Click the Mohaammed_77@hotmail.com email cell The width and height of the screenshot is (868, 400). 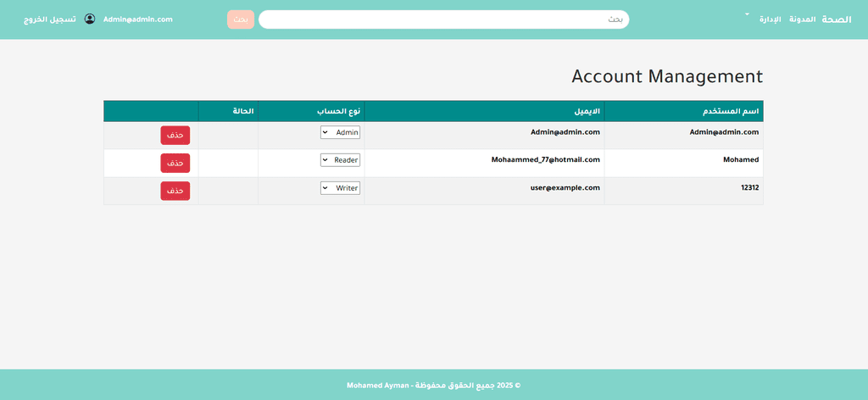[x=545, y=159]
